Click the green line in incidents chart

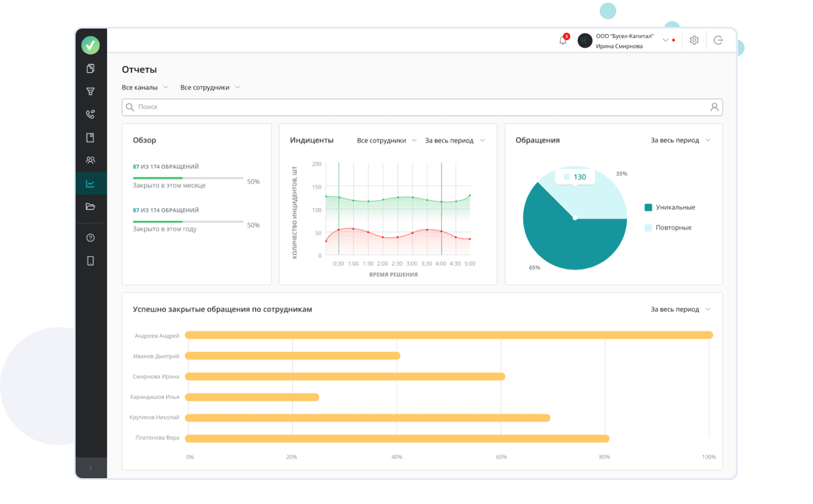tap(398, 198)
